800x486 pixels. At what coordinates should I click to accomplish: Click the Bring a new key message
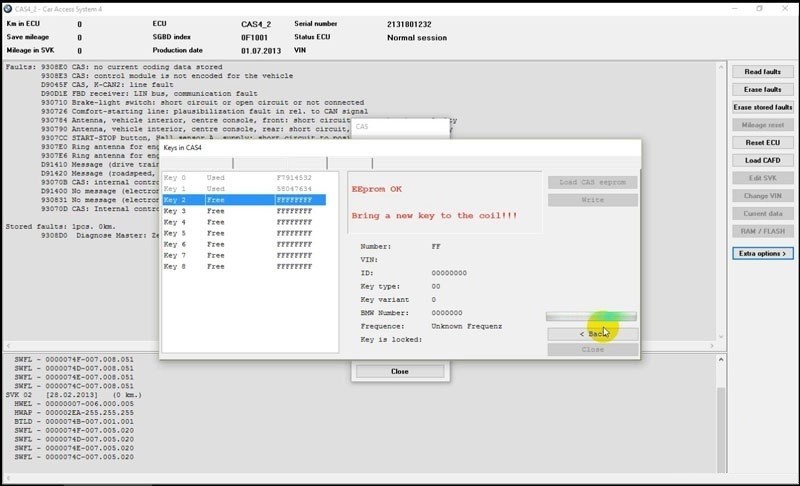[x=434, y=216]
